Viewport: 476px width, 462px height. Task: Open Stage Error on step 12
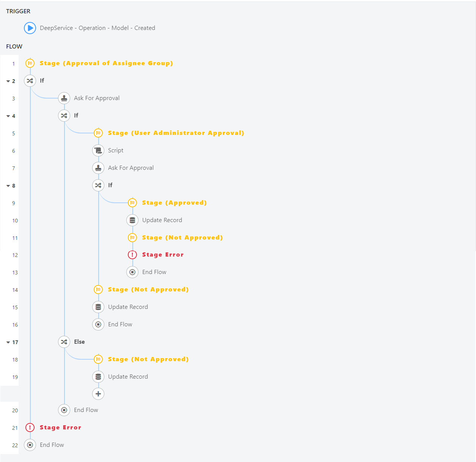coord(163,255)
